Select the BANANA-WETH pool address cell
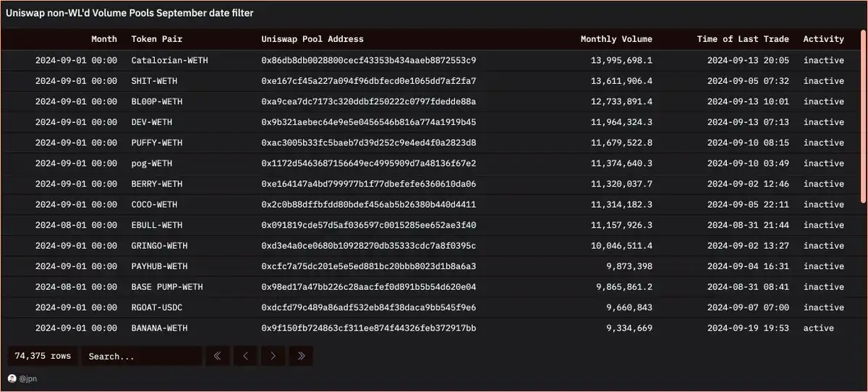 click(368, 328)
